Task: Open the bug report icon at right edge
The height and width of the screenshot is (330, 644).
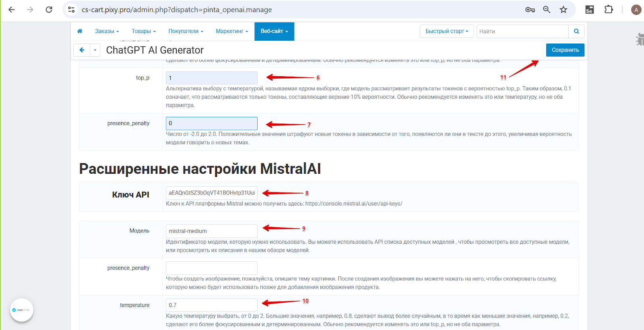Action: point(640,39)
